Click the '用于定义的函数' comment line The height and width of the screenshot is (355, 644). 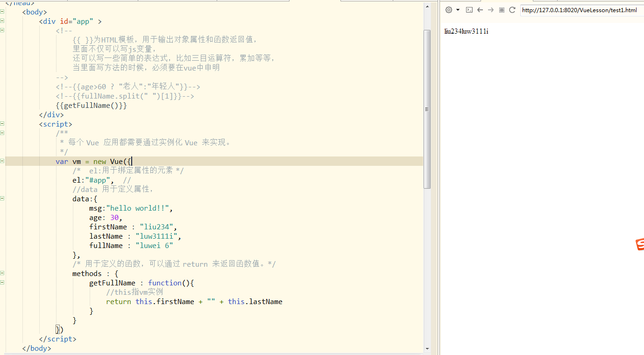click(x=174, y=264)
